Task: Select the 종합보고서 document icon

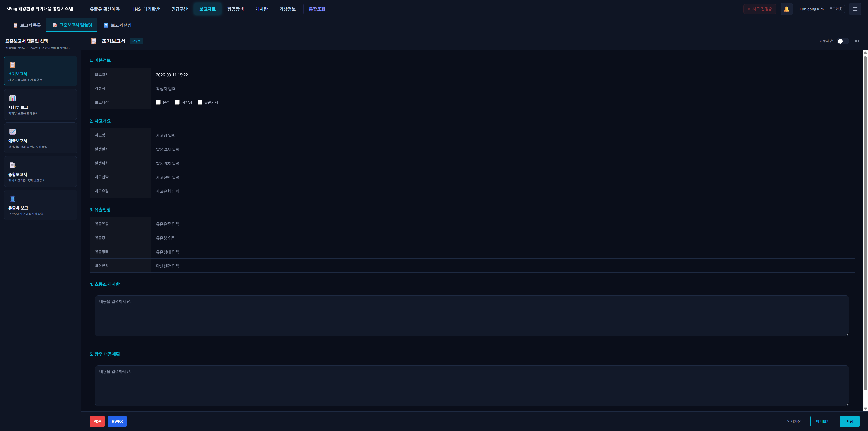Action: (12, 165)
